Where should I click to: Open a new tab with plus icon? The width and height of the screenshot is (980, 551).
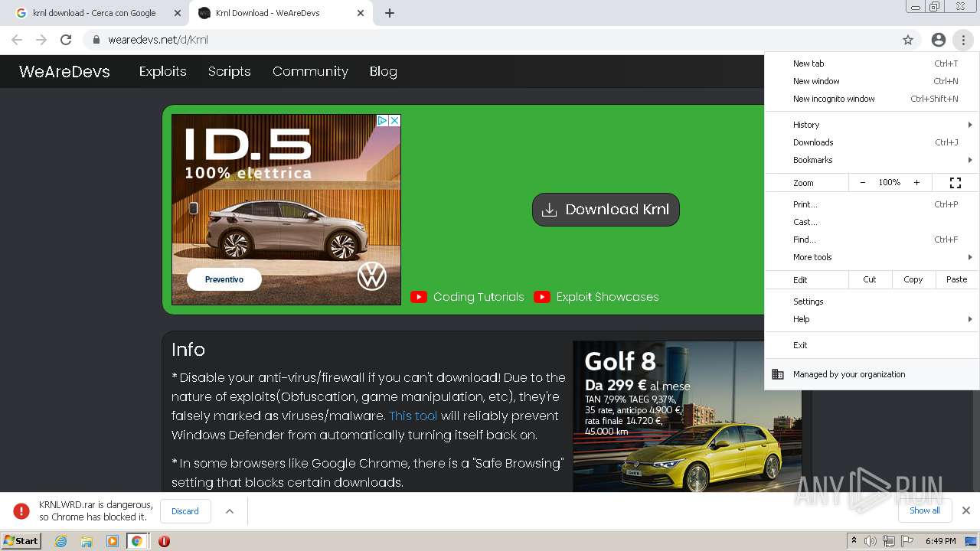[x=390, y=13]
